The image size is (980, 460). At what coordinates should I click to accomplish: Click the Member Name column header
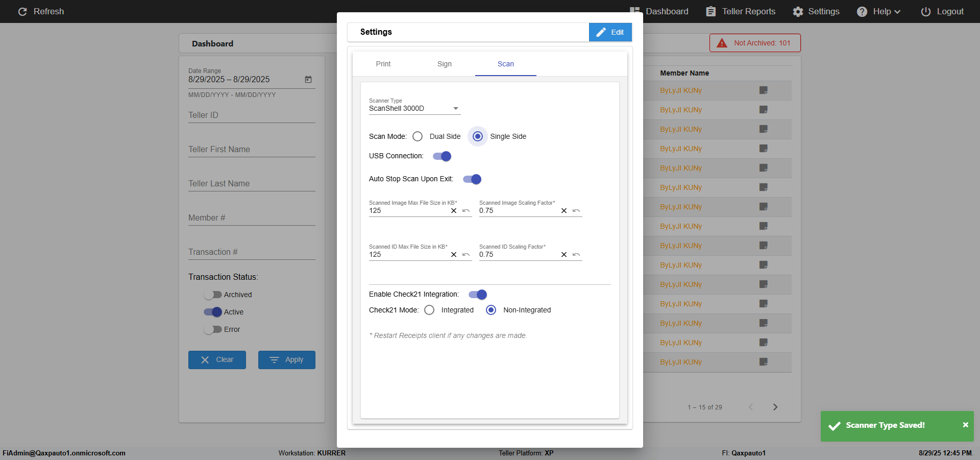tap(684, 73)
